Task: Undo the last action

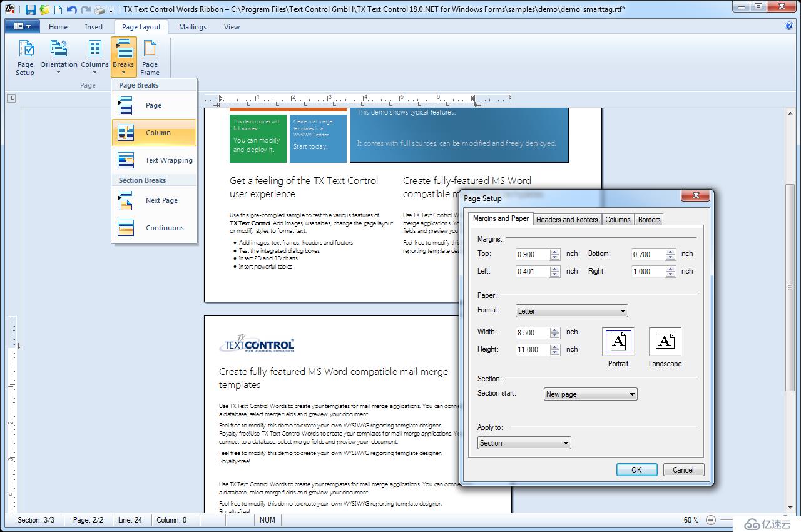Action: 71,9
